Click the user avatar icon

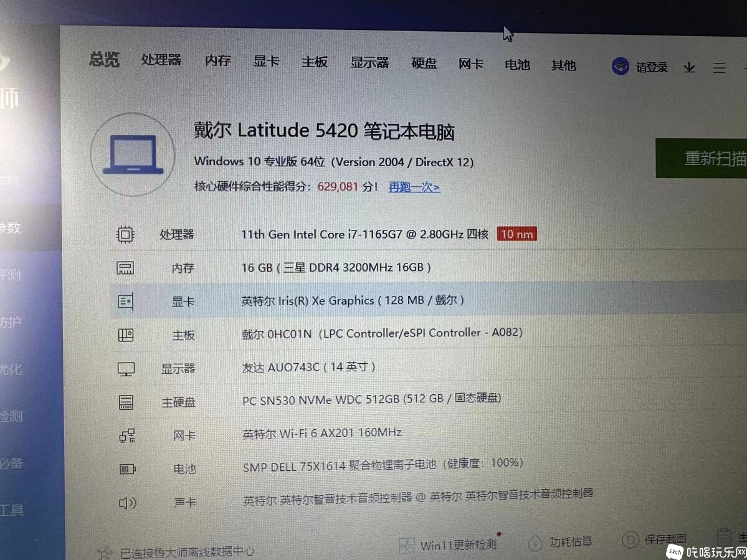click(x=621, y=66)
